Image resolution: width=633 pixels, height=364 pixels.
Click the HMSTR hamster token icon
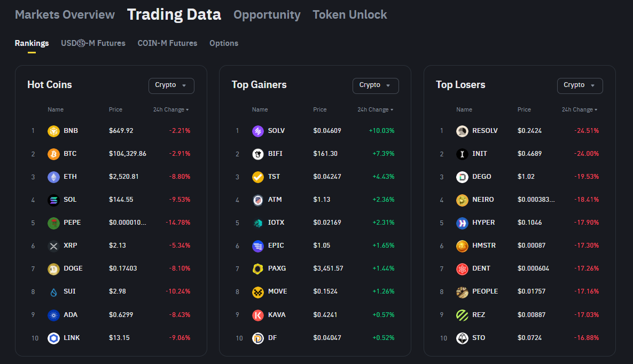tap(462, 246)
